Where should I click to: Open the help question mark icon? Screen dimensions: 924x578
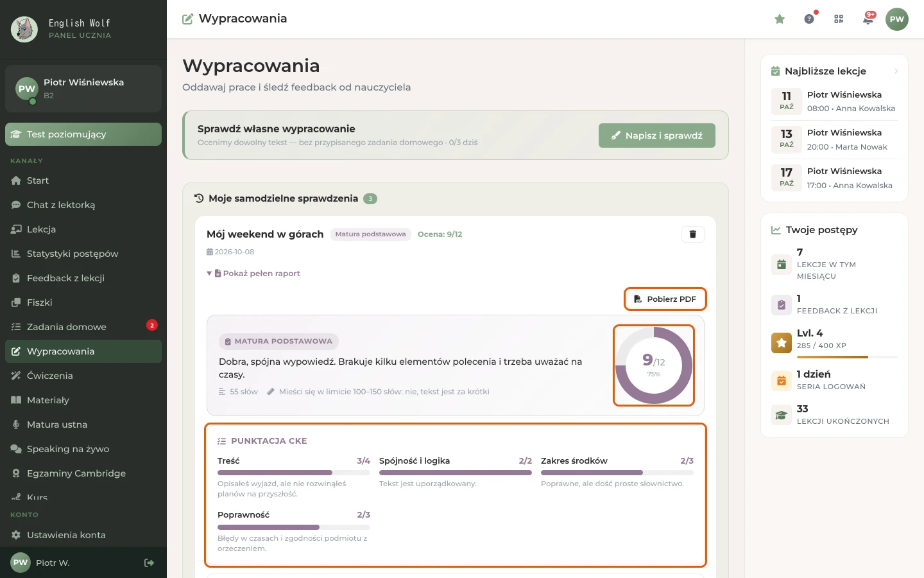tap(809, 19)
